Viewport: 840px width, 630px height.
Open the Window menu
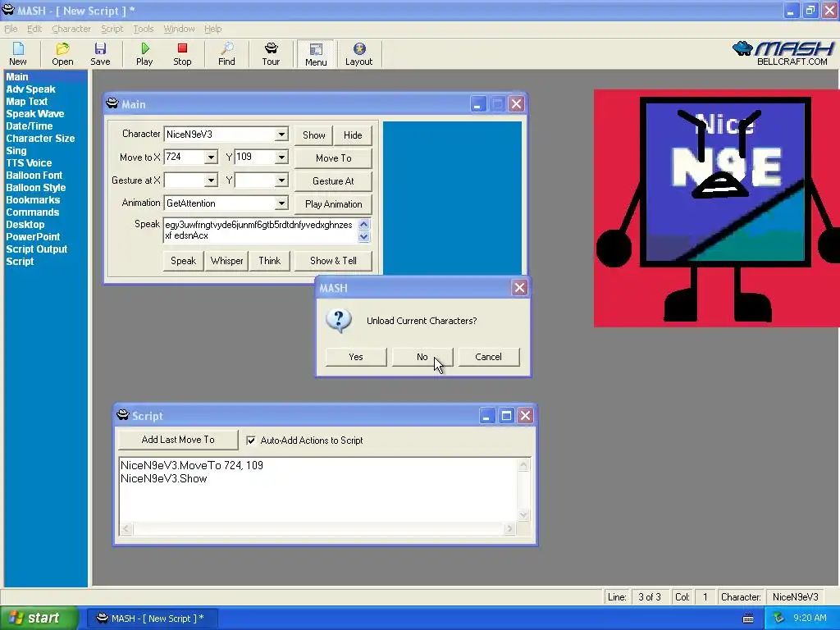(x=179, y=29)
